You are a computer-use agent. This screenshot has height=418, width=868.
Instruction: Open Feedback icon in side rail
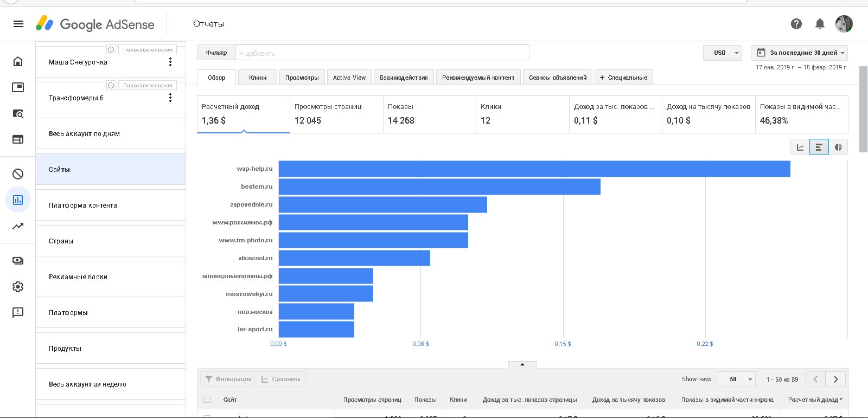point(18,313)
